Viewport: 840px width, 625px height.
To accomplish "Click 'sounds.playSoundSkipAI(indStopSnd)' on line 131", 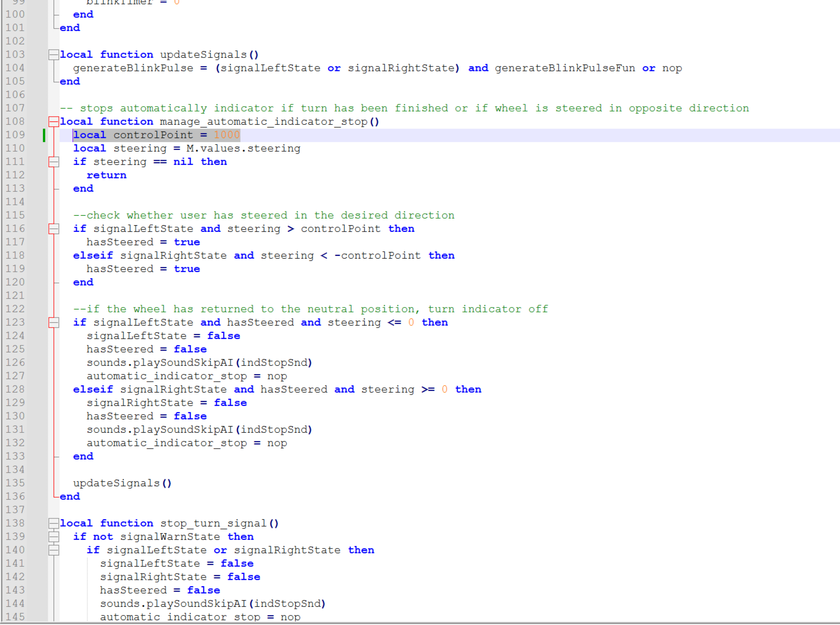I will pos(199,429).
